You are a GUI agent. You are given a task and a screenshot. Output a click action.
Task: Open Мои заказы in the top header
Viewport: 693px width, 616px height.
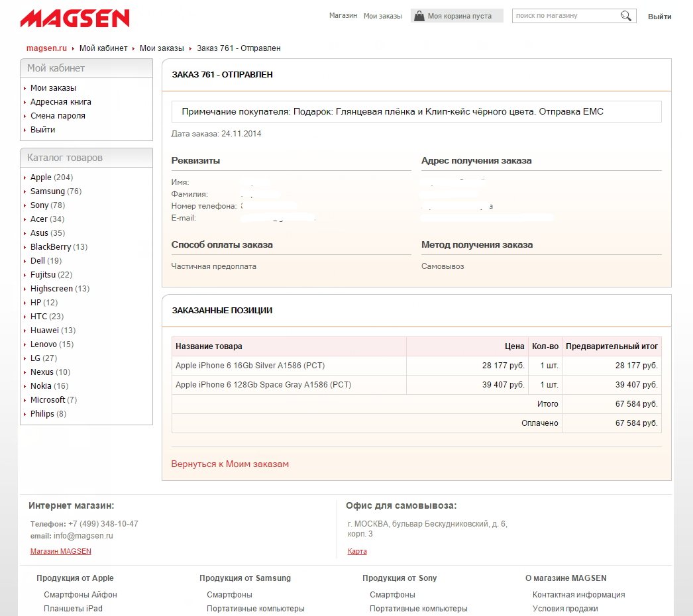click(383, 16)
